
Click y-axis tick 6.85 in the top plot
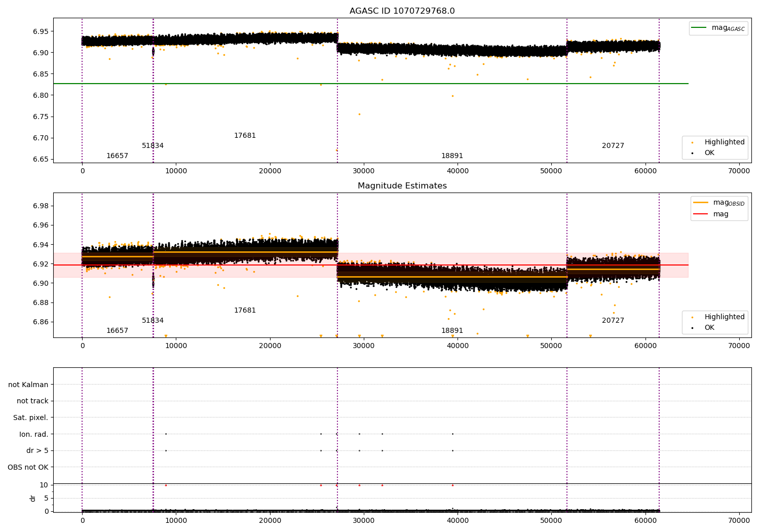click(41, 74)
